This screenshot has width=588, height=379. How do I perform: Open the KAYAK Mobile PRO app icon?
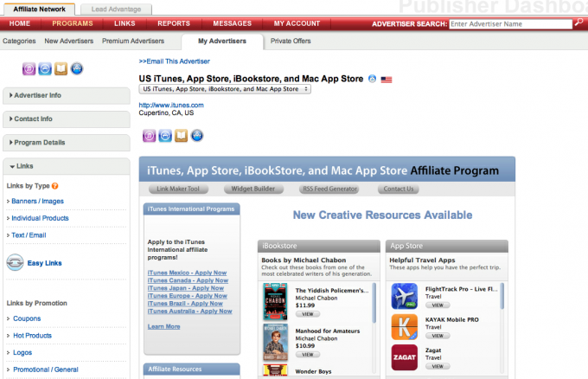click(x=405, y=327)
